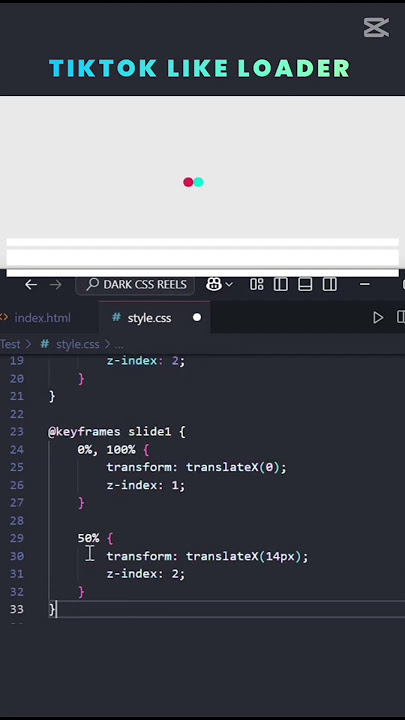This screenshot has width=405, height=720.
Task: Click the red loader dot in preview
Action: [x=188, y=182]
